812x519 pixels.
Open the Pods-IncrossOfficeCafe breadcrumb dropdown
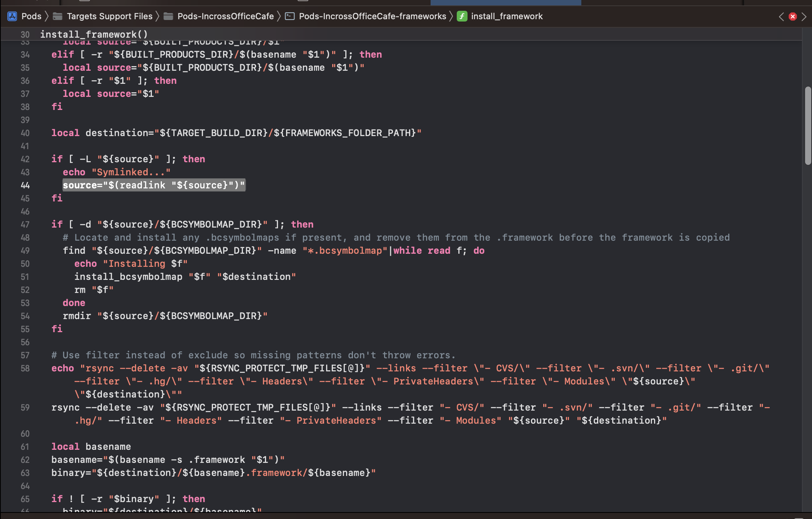pos(226,16)
